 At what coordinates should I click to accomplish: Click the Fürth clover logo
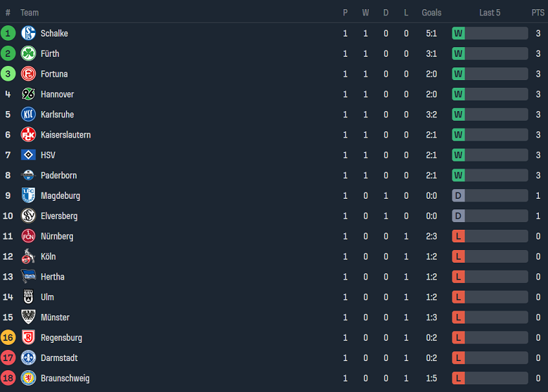28,53
